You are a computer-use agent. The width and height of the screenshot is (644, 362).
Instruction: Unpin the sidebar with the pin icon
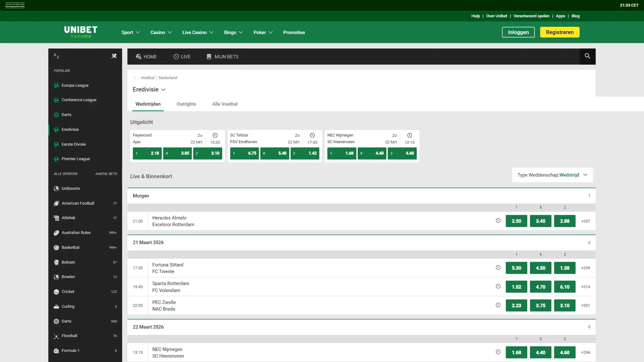point(114,56)
